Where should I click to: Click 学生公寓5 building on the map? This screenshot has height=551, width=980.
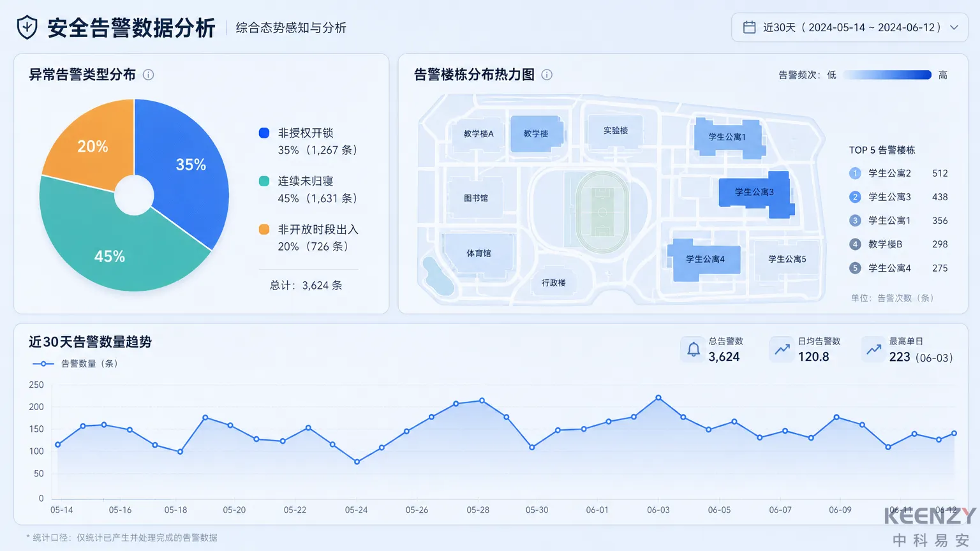(x=787, y=260)
